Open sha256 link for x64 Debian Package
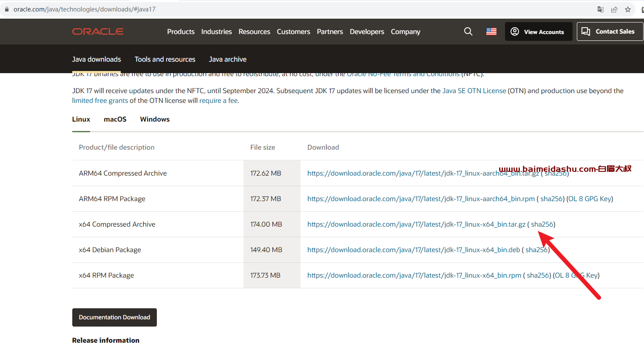This screenshot has width=644, height=344. click(536, 250)
